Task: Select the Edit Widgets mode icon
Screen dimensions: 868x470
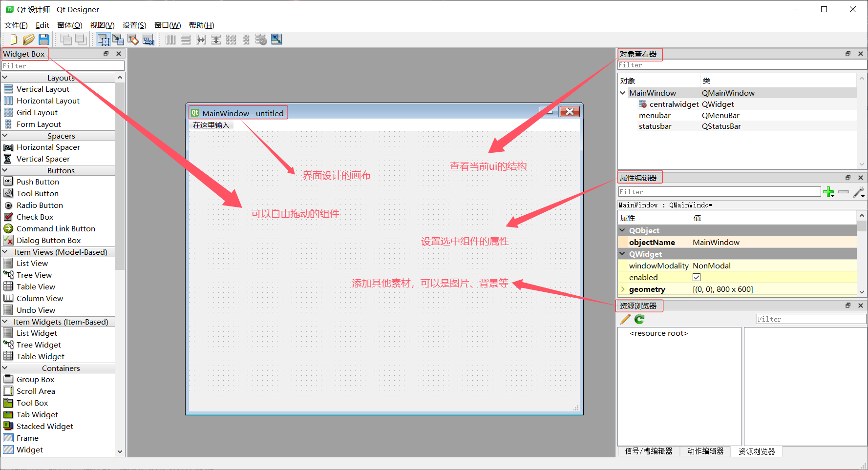Action: (103, 40)
